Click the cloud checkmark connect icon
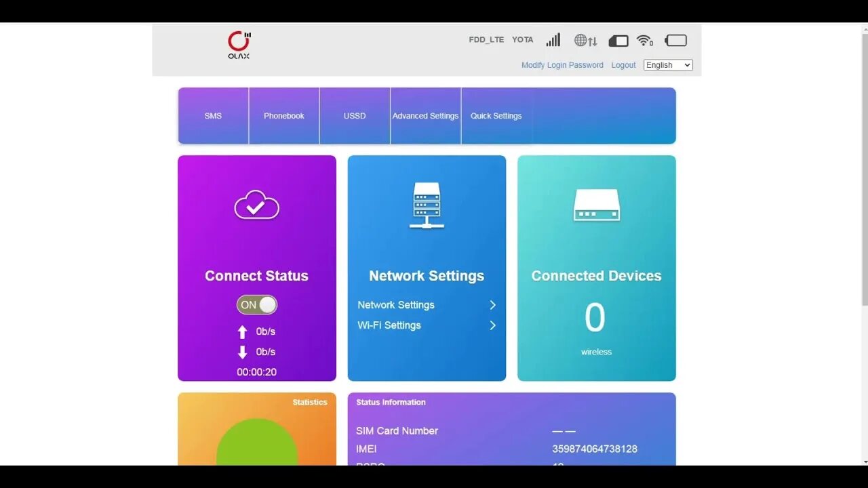The width and height of the screenshot is (868, 488). coord(256,205)
